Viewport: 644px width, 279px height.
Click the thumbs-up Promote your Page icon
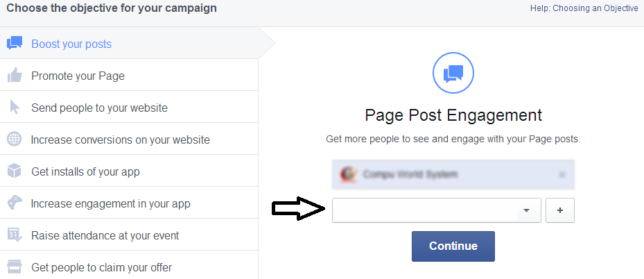[x=15, y=75]
